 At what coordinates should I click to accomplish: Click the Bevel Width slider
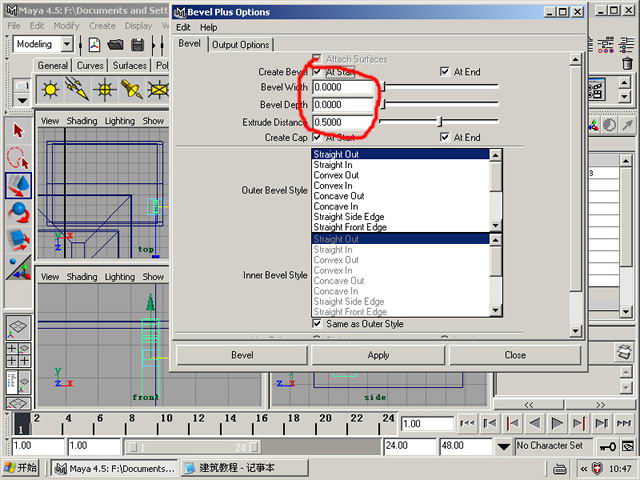(439, 87)
